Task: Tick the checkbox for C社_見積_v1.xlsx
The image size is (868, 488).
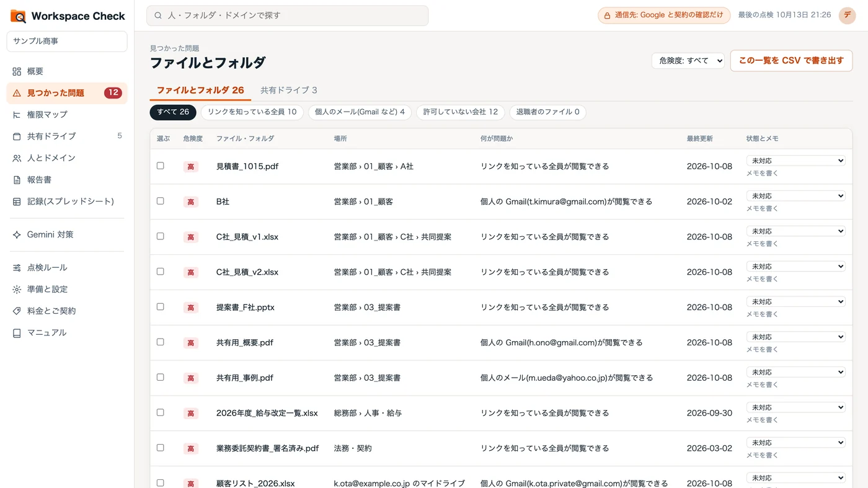Action: point(161,236)
